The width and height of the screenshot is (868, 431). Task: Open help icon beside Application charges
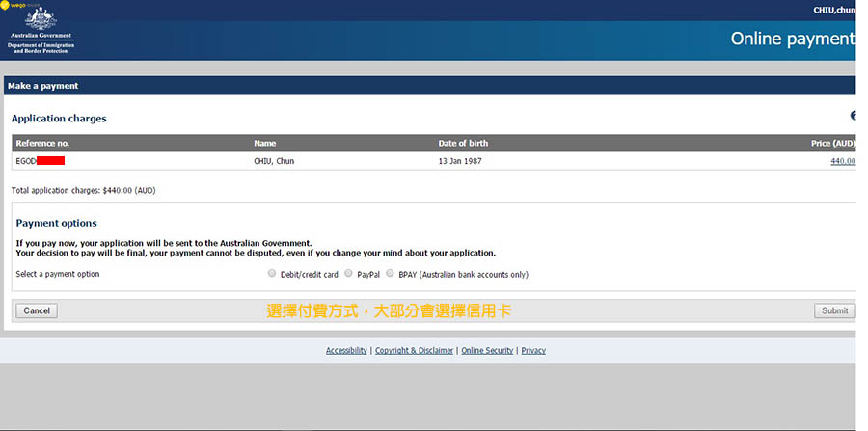(854, 116)
